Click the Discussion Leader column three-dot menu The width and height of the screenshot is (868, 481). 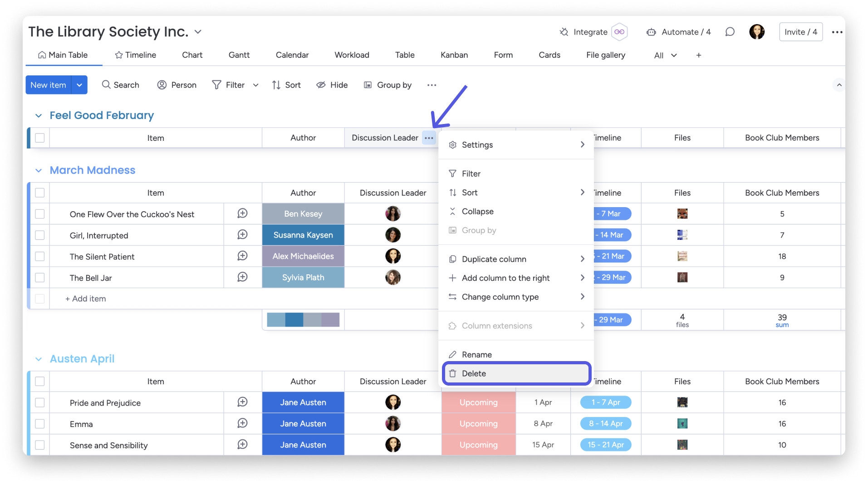(x=429, y=138)
